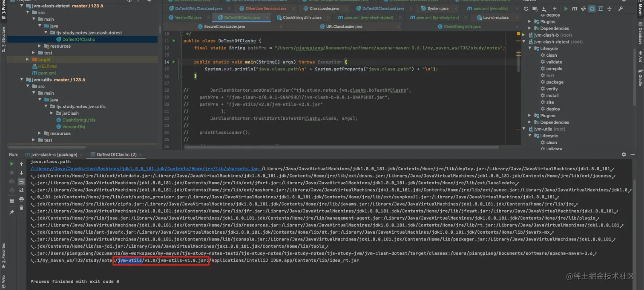
Task: Click the Maven Add Project plus icon
Action: coord(555,9)
